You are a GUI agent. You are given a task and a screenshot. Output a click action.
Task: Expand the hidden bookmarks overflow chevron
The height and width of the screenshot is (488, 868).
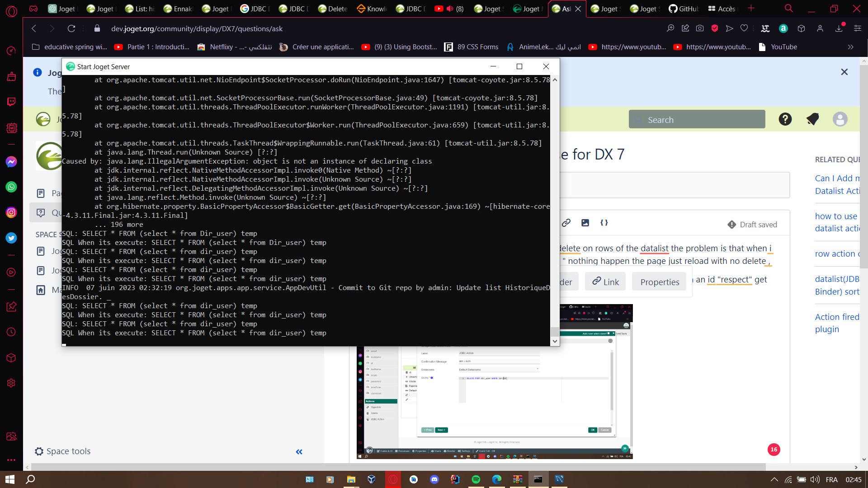click(x=850, y=47)
